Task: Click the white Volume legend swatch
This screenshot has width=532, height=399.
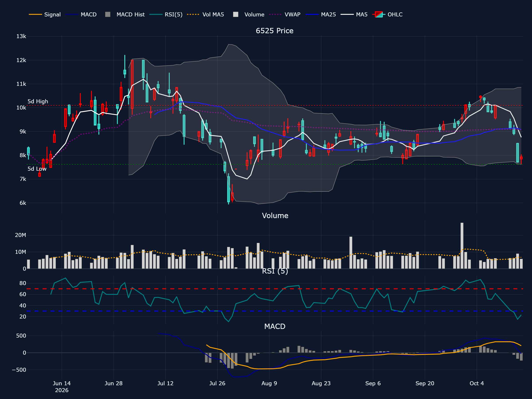Action: 236,14
